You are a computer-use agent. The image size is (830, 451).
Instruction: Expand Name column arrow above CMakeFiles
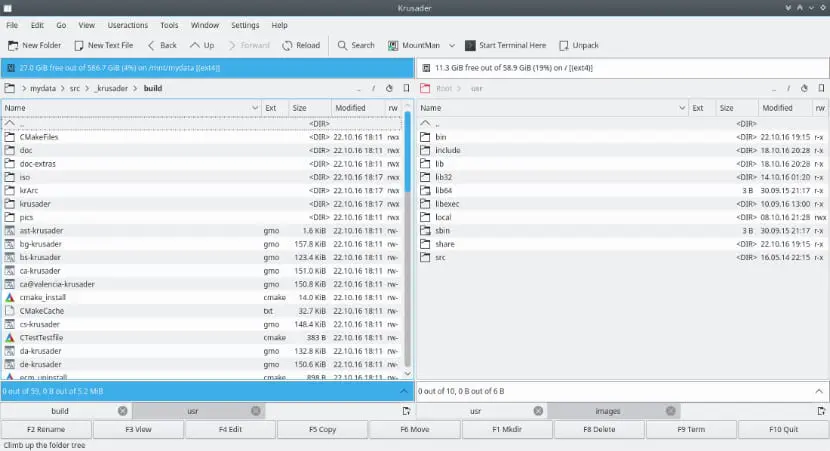[x=255, y=108]
